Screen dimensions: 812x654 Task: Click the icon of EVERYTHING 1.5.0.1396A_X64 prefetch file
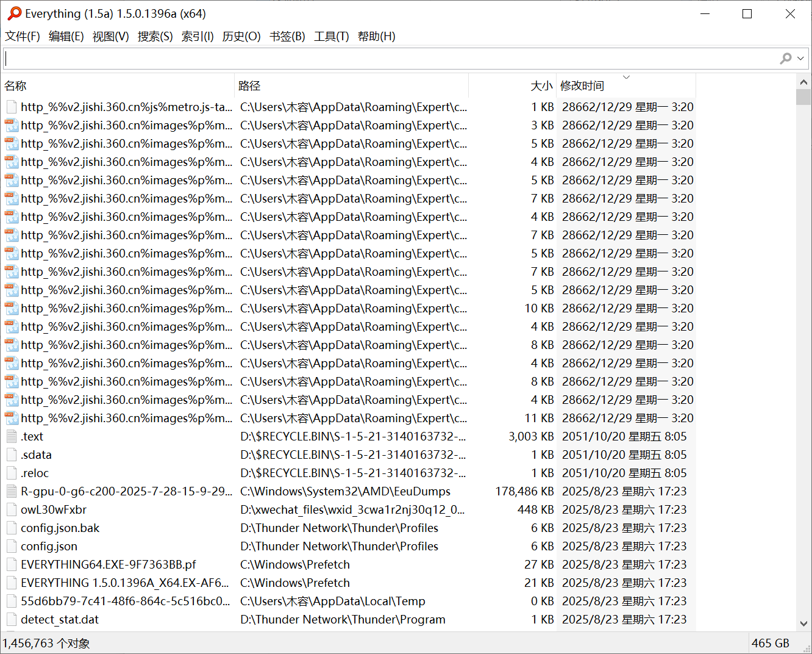click(x=12, y=583)
